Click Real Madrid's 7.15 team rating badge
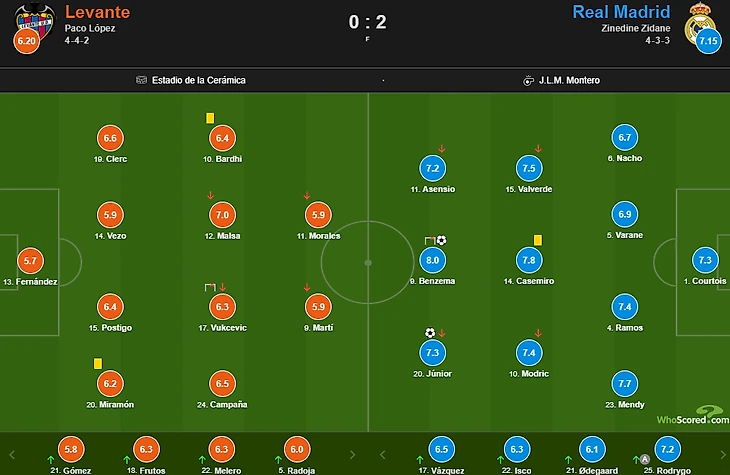Screen dimensions: 730x475 pyautogui.click(x=708, y=42)
